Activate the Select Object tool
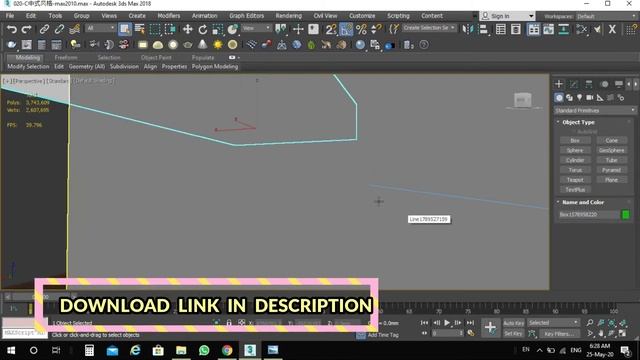This screenshot has width=640, height=360. tap(124, 29)
